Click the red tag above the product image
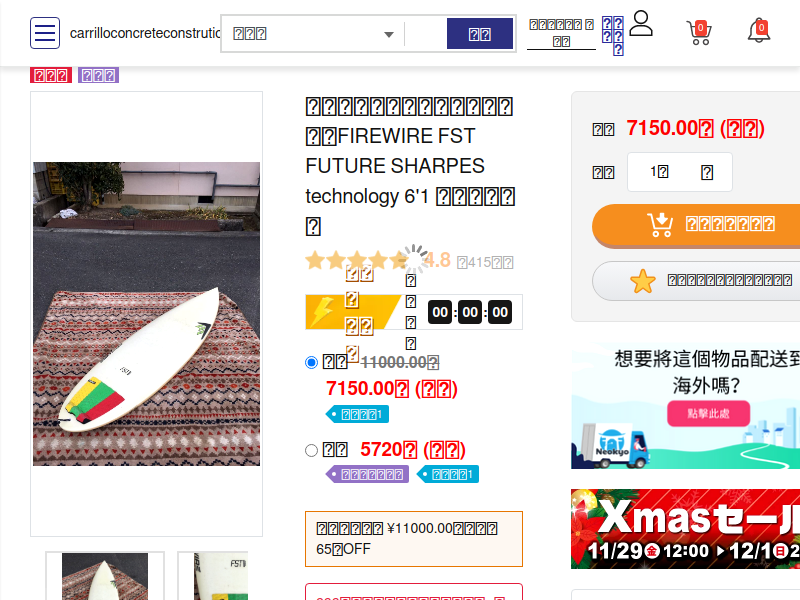Image resolution: width=800 pixels, height=600 pixels. pos(51,75)
